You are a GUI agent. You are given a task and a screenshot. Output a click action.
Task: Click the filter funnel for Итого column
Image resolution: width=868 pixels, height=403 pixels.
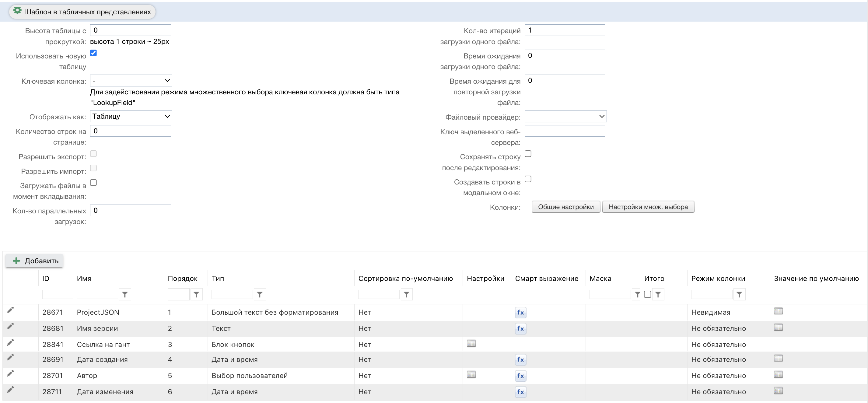(658, 295)
